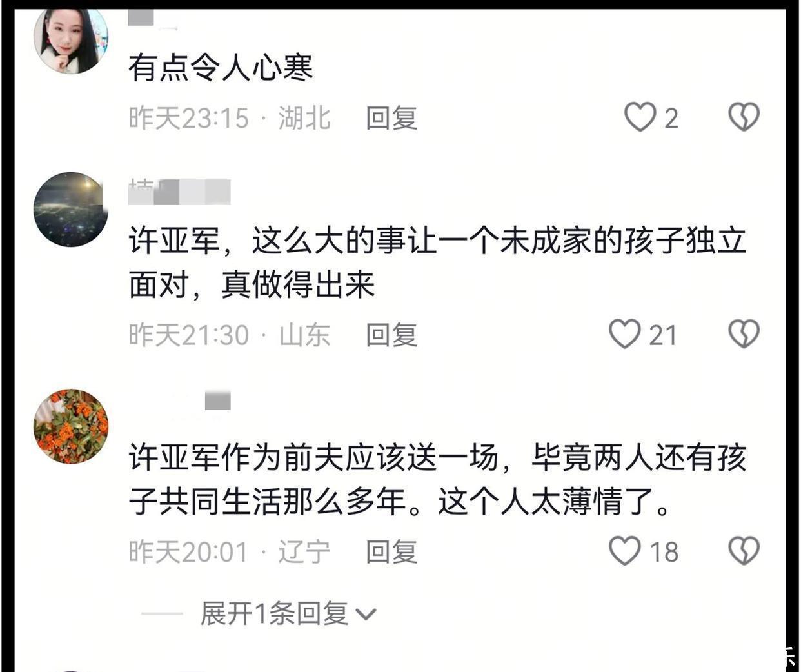Click the chevron next to 展开1条回复
The height and width of the screenshot is (672, 801).
click(x=366, y=615)
